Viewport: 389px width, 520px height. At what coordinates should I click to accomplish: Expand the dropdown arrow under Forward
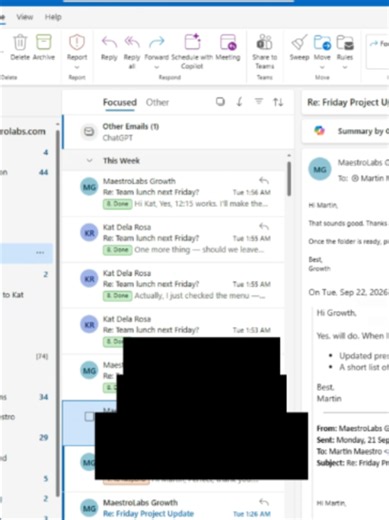156,67
